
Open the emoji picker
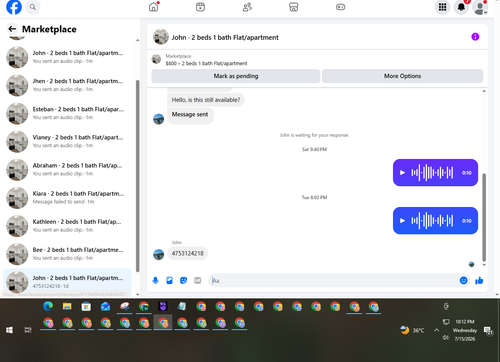pyautogui.click(x=463, y=280)
